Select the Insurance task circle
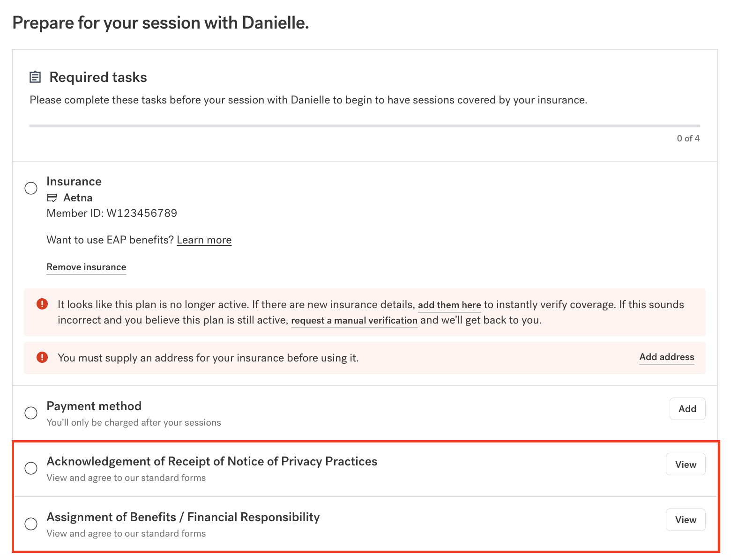The image size is (731, 560). (x=31, y=188)
